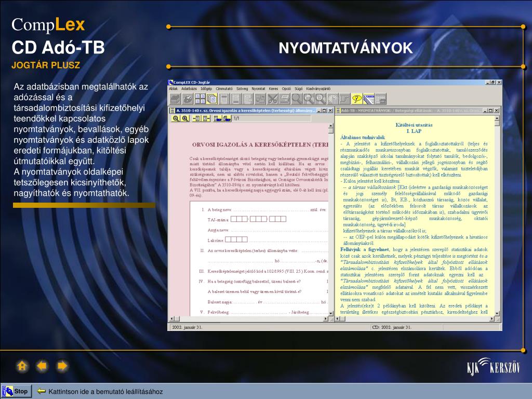Screen dimensions: 532x399
Task: Click the 'ORVOSI IGAZOLÁS A KERESŐKÉPTELEN' form title
Action: pos(260,144)
